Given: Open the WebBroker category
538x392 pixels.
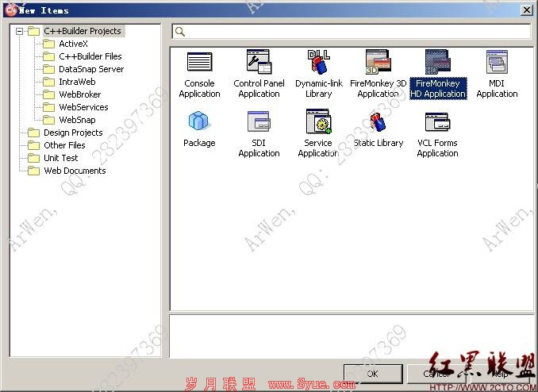Looking at the screenshot, I should point(80,94).
